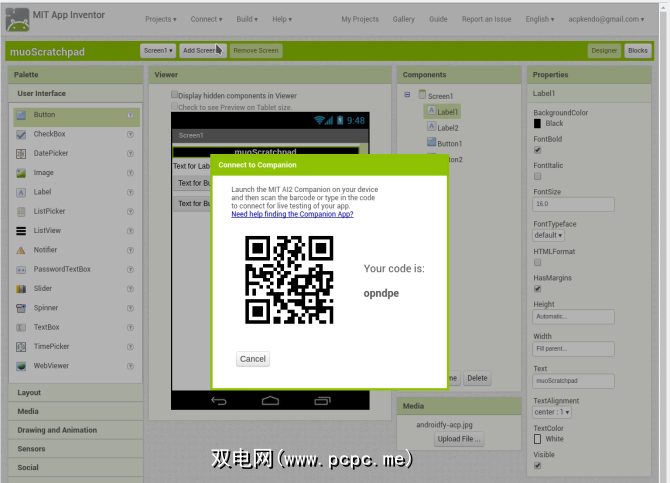Viewport: 670px width, 483px height.
Task: Click the QR code image
Action: [x=289, y=280]
